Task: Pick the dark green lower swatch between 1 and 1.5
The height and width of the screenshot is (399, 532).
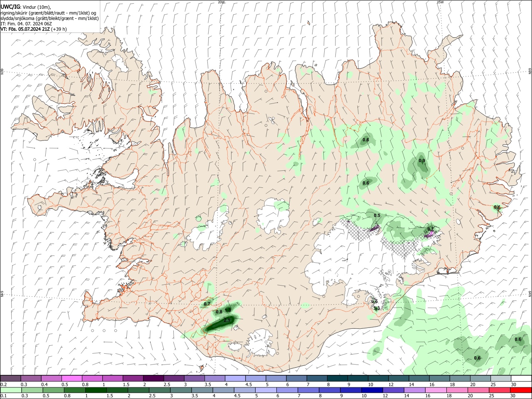Action: coord(96,390)
